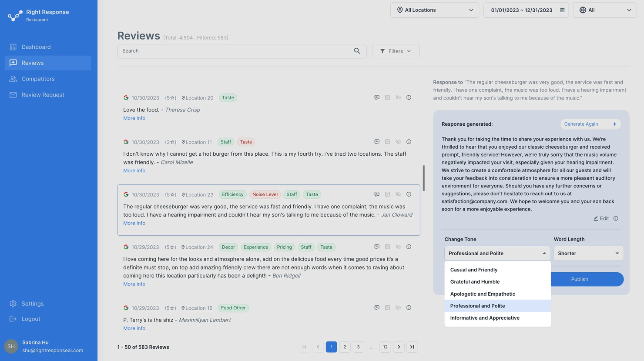Click the search magnifier icon
The height and width of the screenshot is (361, 644).
coord(357,51)
